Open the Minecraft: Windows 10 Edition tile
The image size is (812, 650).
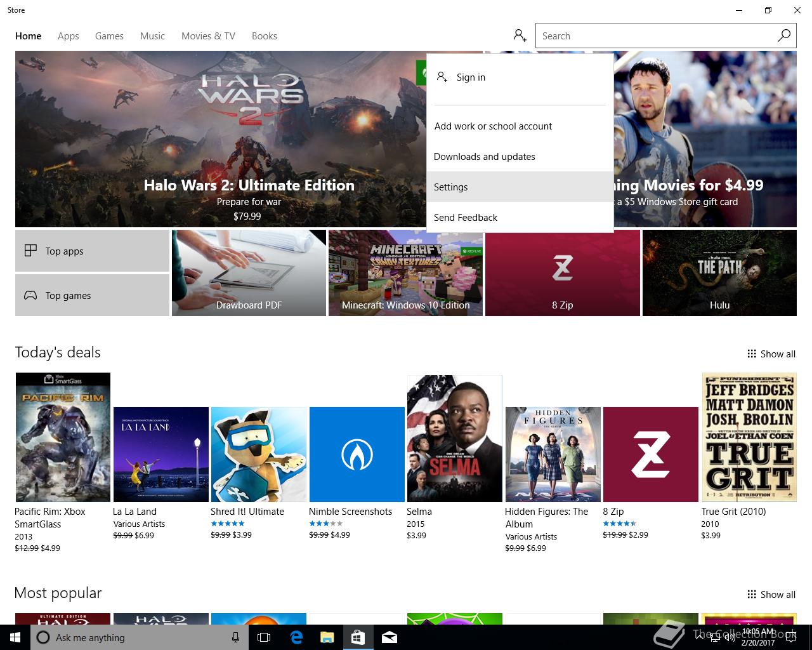[405, 273]
